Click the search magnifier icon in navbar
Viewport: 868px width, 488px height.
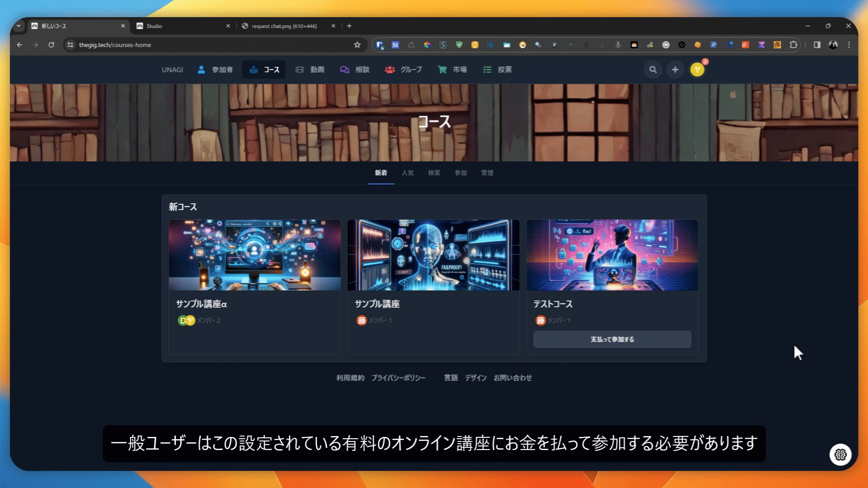653,70
